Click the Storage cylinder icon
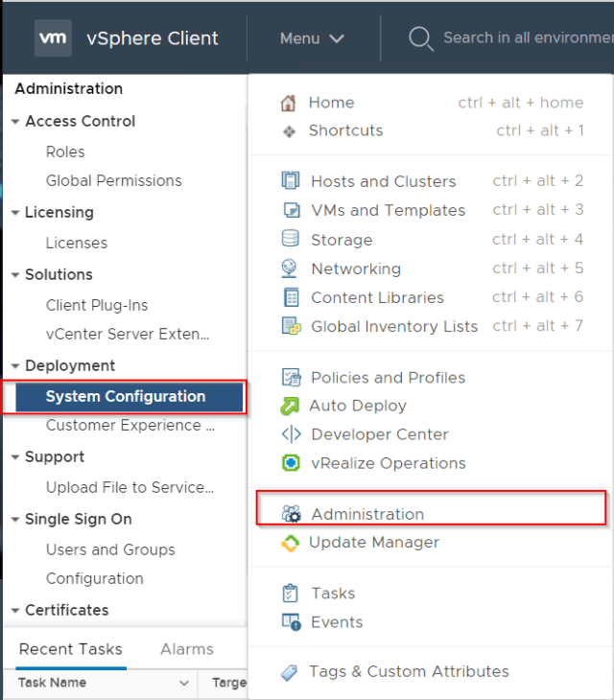This screenshot has width=614, height=700. click(291, 240)
